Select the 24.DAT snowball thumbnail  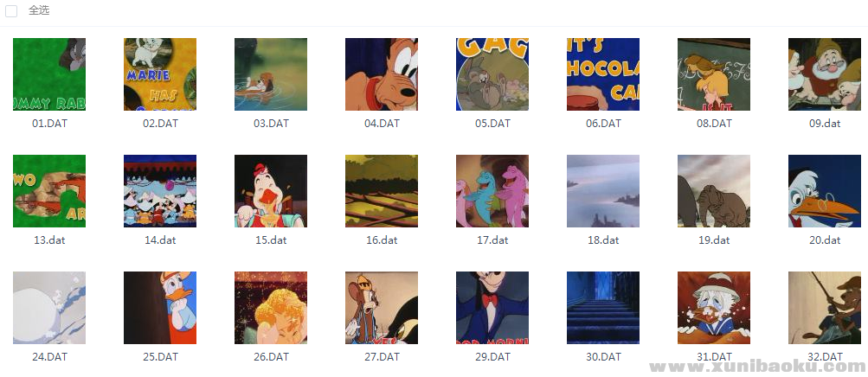point(49,307)
